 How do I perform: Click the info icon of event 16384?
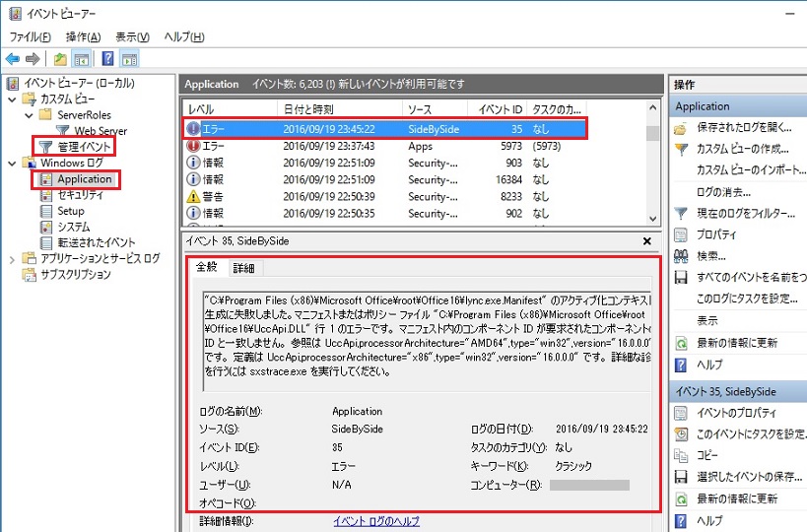tap(193, 179)
